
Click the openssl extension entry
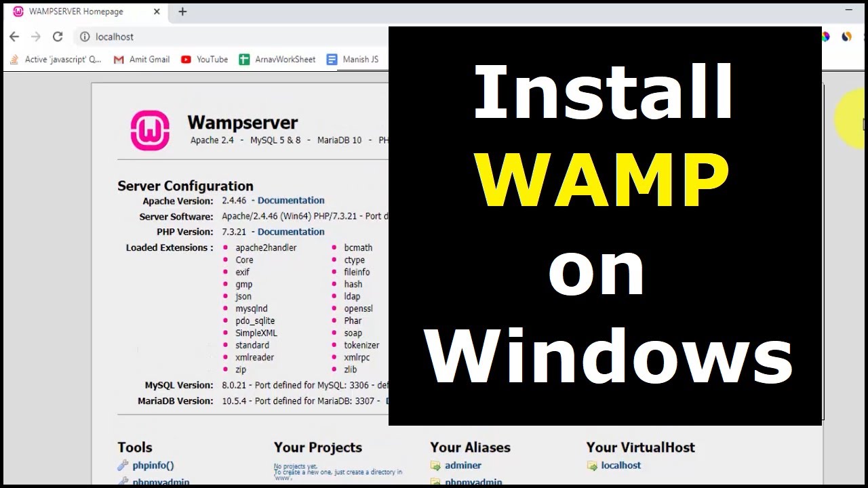tap(358, 309)
